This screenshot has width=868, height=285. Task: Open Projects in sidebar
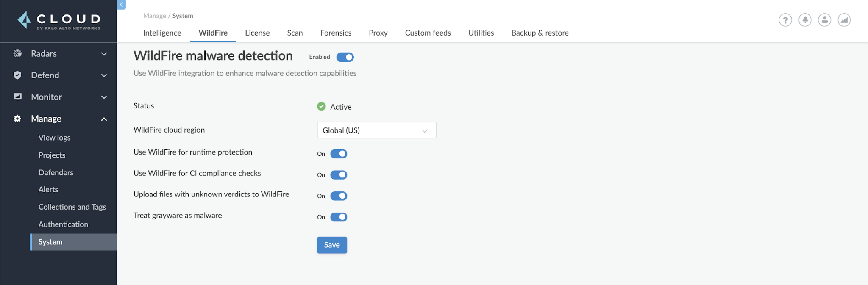[x=52, y=155]
